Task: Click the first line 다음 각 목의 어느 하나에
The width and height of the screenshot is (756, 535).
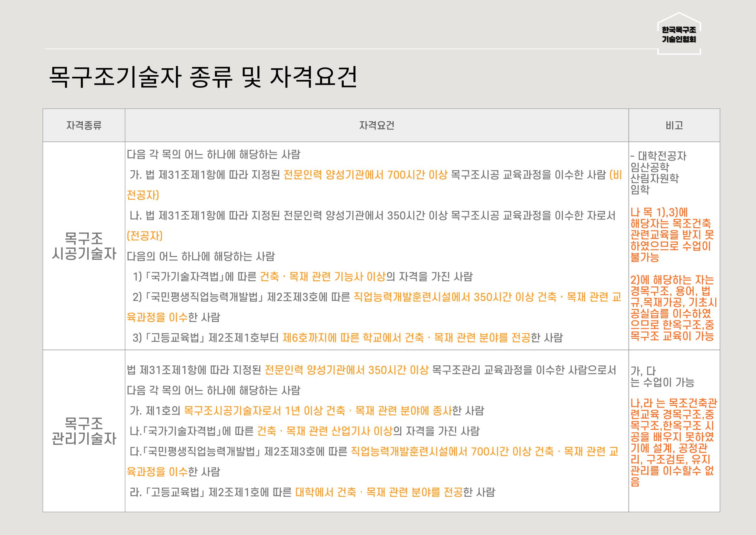Action: pos(213,155)
